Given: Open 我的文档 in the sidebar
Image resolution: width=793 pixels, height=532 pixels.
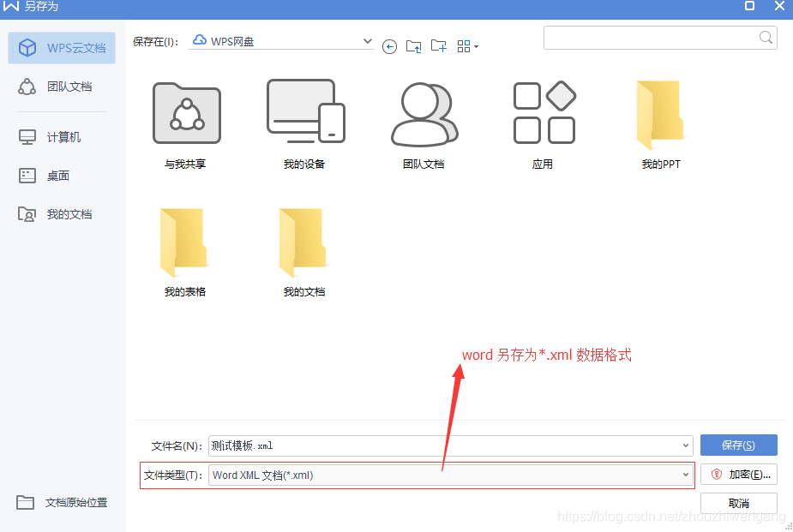Looking at the screenshot, I should (x=55, y=214).
